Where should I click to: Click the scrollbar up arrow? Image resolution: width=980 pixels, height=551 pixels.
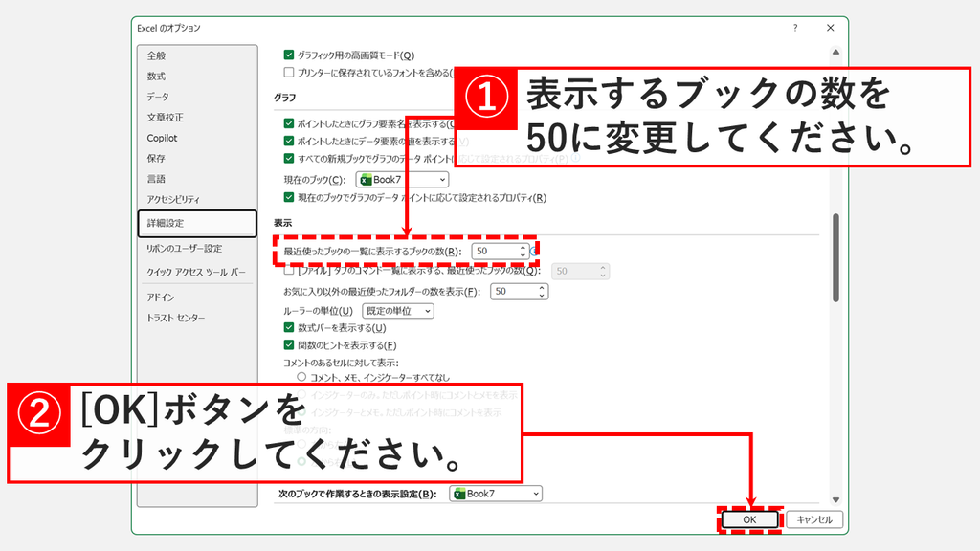coord(835,53)
